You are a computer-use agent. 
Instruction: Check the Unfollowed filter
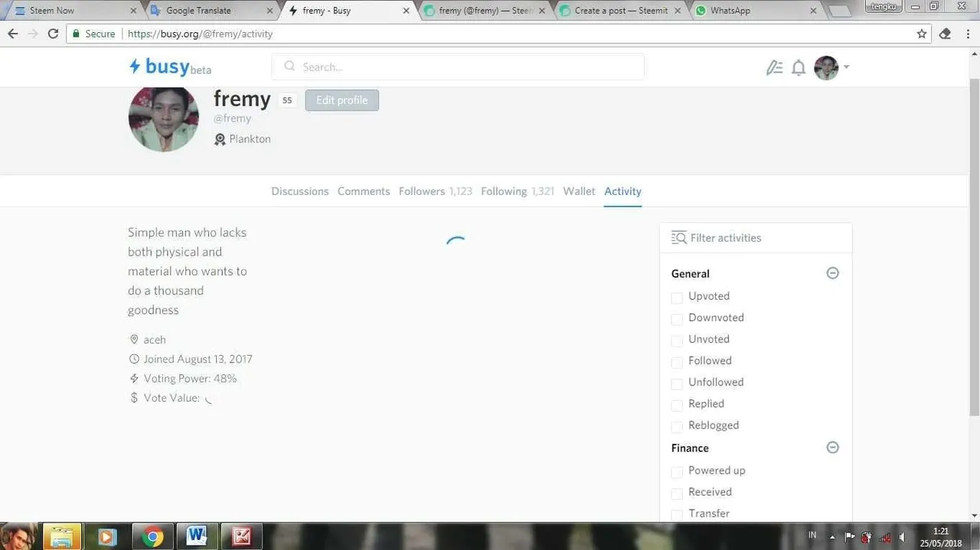pyautogui.click(x=677, y=382)
